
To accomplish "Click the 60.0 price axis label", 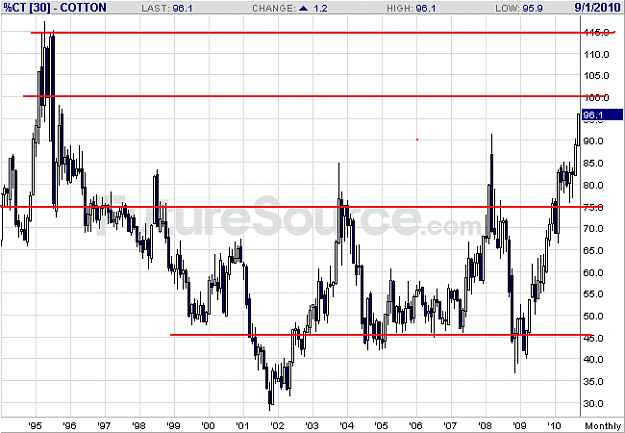I will [x=596, y=273].
